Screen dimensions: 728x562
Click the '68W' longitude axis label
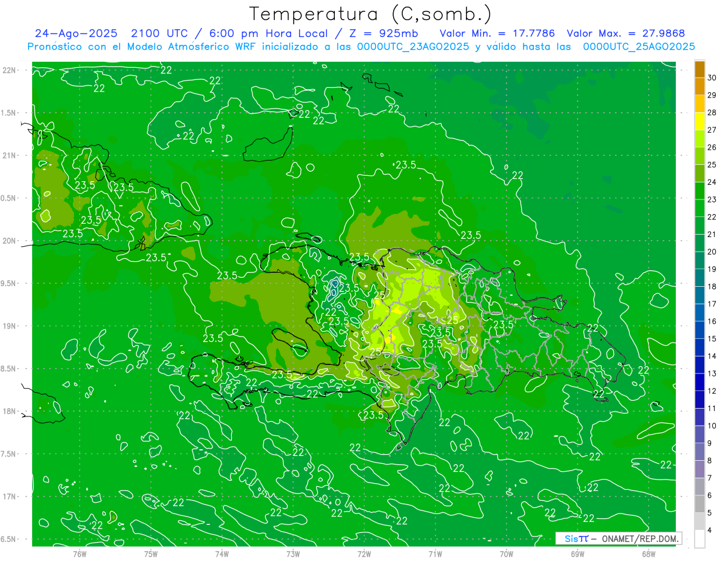coord(649,554)
